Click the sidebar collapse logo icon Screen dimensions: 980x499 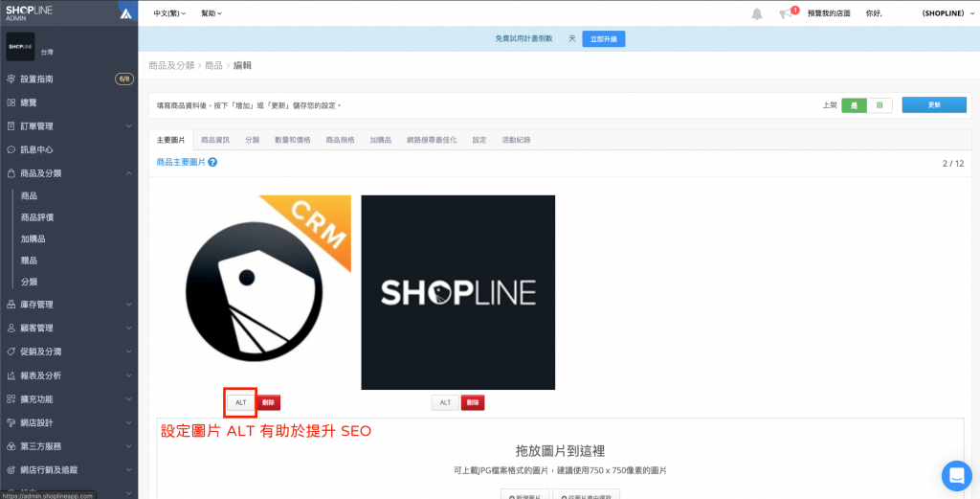click(125, 12)
